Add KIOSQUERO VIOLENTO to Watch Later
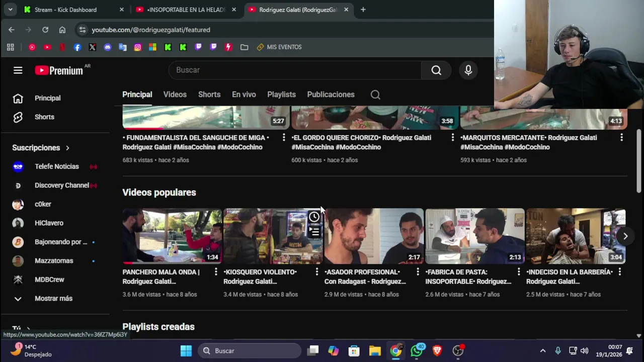The height and width of the screenshot is (362, 644). pos(314,217)
